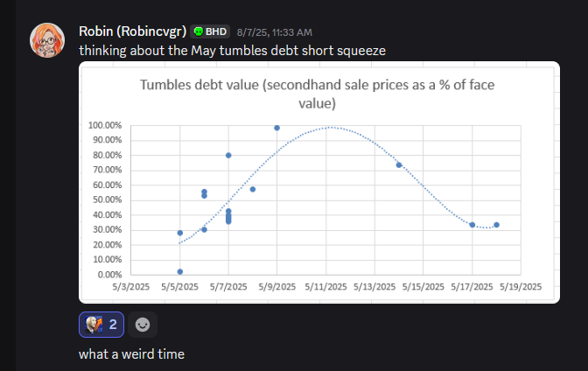
Task: Click the 80% data point above 5/7/2025
Action: click(228, 156)
